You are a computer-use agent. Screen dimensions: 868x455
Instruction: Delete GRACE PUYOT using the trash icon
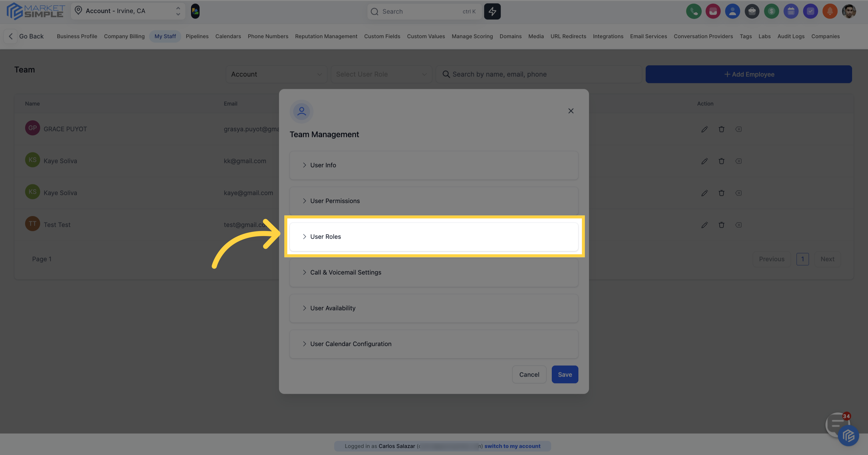point(722,129)
